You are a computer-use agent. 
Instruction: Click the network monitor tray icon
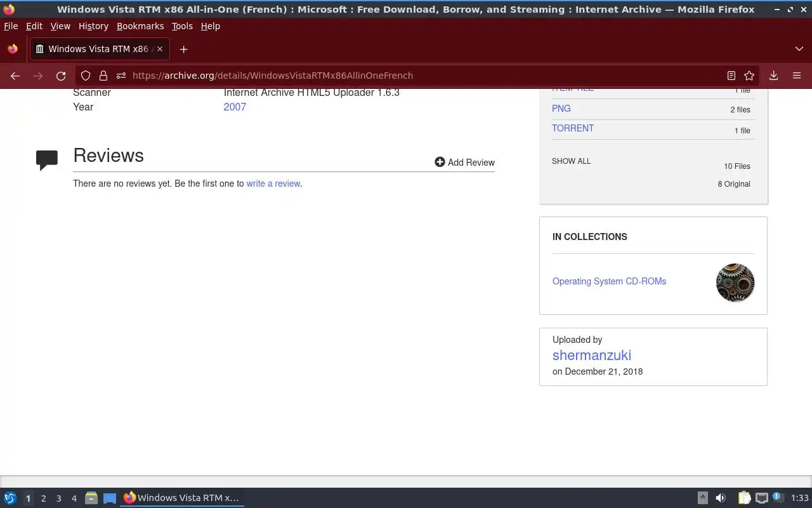tap(762, 498)
